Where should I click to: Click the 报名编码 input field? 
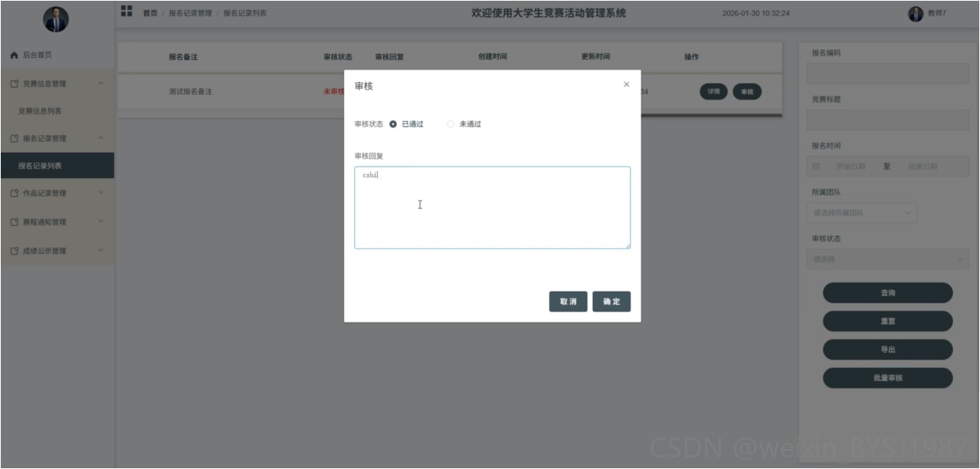(887, 73)
